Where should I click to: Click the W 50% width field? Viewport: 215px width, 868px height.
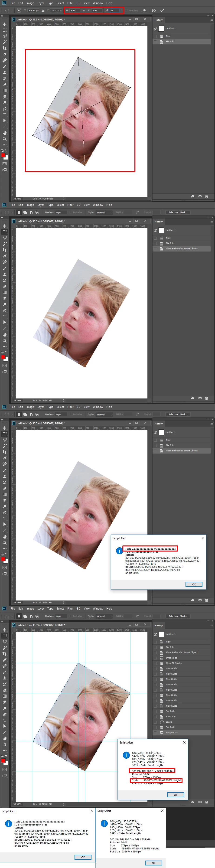point(75,10)
